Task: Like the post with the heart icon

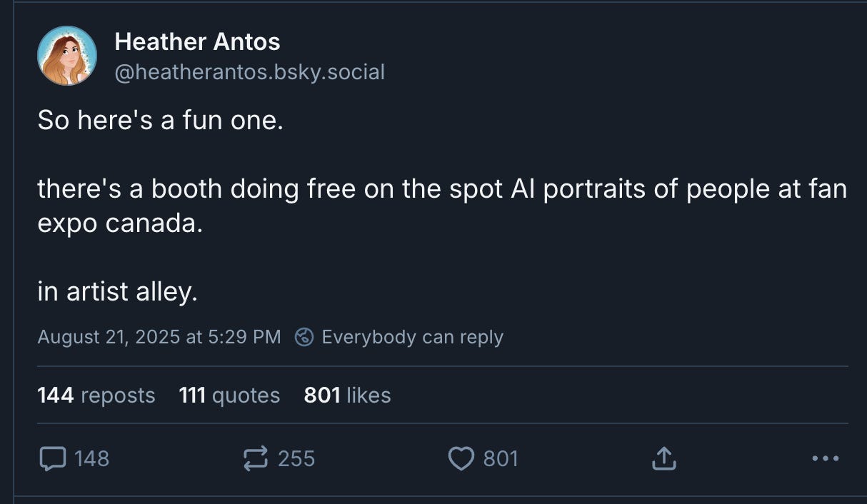Action: [x=461, y=458]
